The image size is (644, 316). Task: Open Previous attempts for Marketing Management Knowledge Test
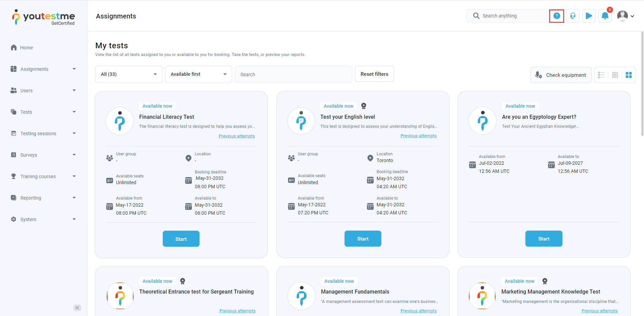point(600,311)
